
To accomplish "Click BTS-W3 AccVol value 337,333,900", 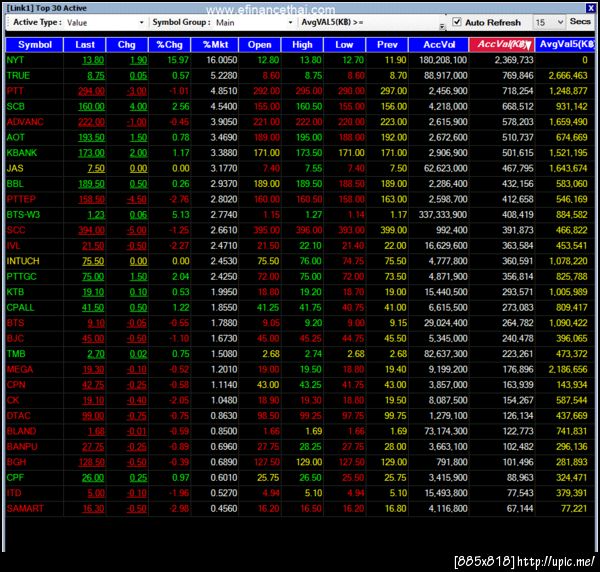I will tap(443, 215).
